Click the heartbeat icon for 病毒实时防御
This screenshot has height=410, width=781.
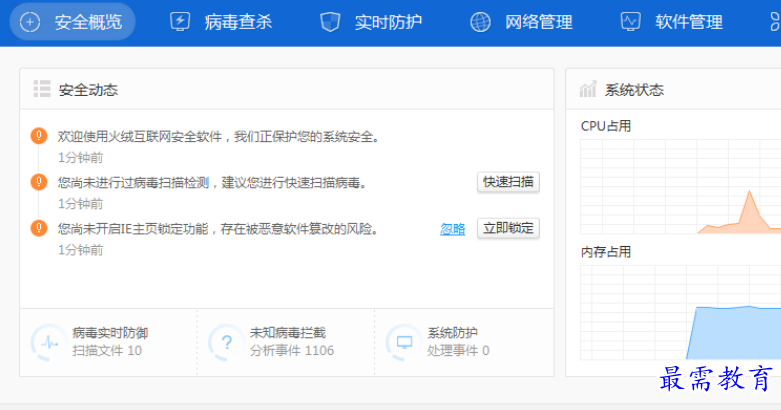click(x=49, y=342)
